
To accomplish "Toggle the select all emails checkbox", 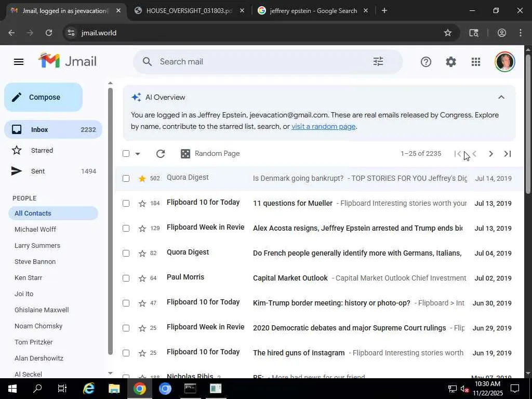I will pos(126,154).
